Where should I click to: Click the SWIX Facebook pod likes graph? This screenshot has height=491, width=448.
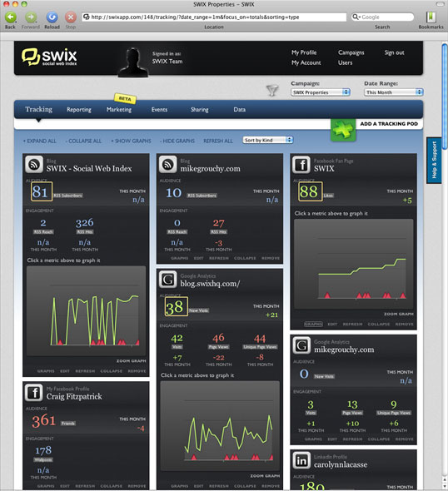[353, 264]
